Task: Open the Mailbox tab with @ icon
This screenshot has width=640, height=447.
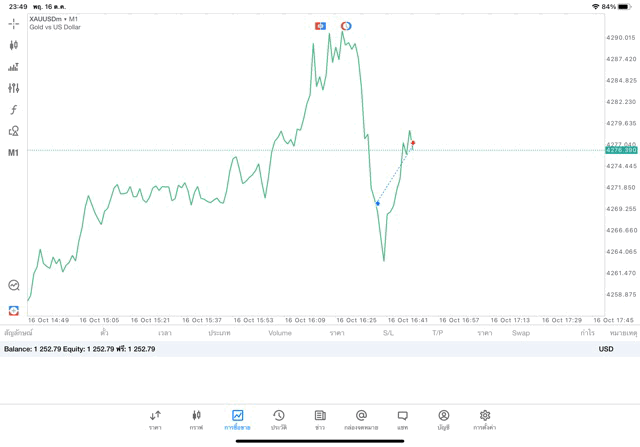Action: click(361, 420)
